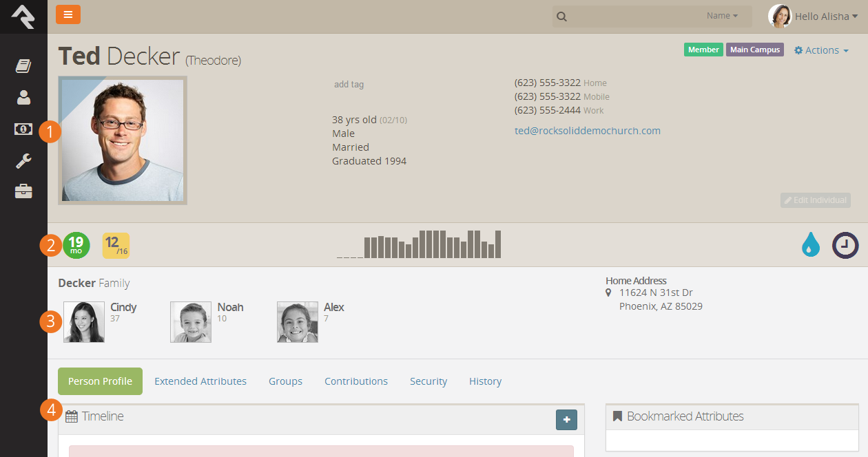Click Ted Decker's profile photo
The width and height of the screenshot is (868, 457).
click(123, 140)
